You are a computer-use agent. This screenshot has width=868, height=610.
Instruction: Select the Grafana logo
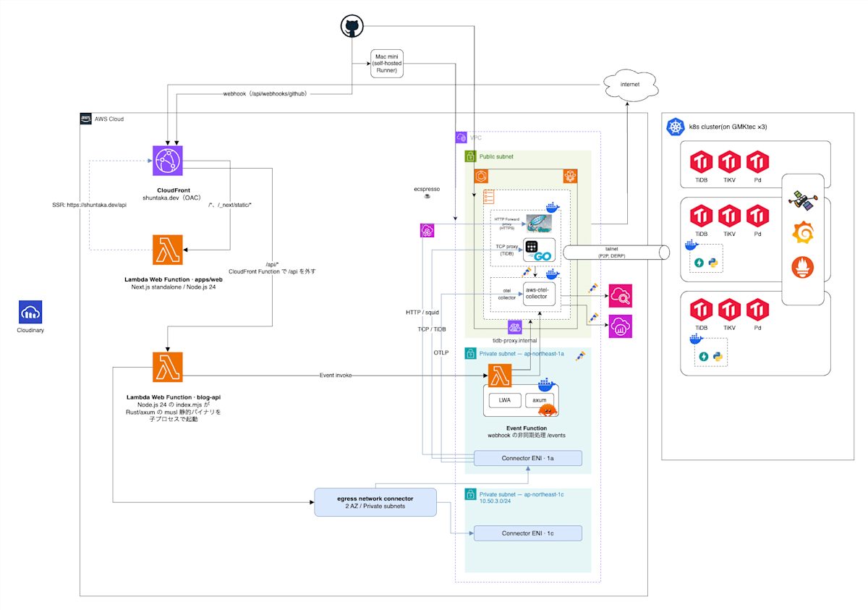[803, 234]
